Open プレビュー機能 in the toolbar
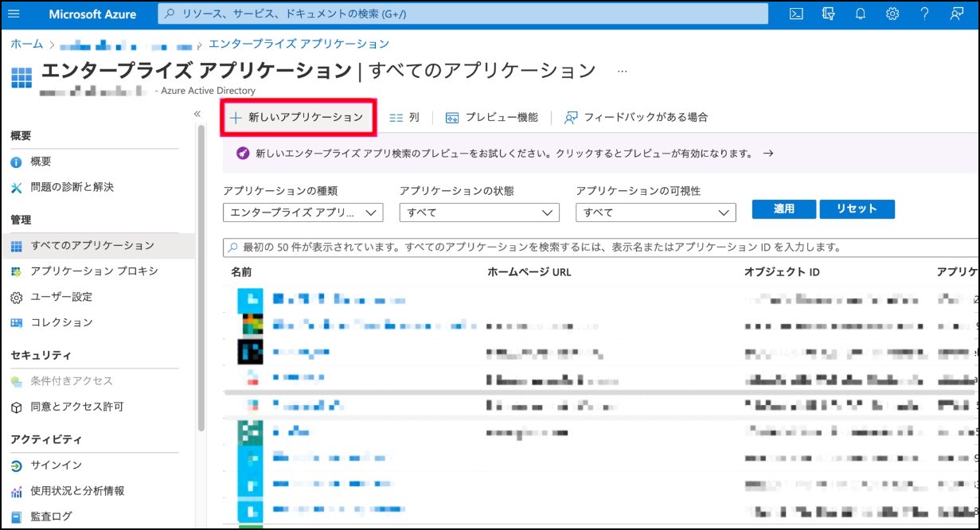This screenshot has width=980, height=530. pos(492,117)
